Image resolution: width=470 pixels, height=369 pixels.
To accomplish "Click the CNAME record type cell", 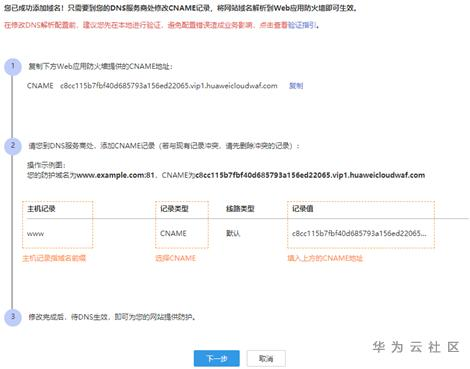I will pos(173,233).
